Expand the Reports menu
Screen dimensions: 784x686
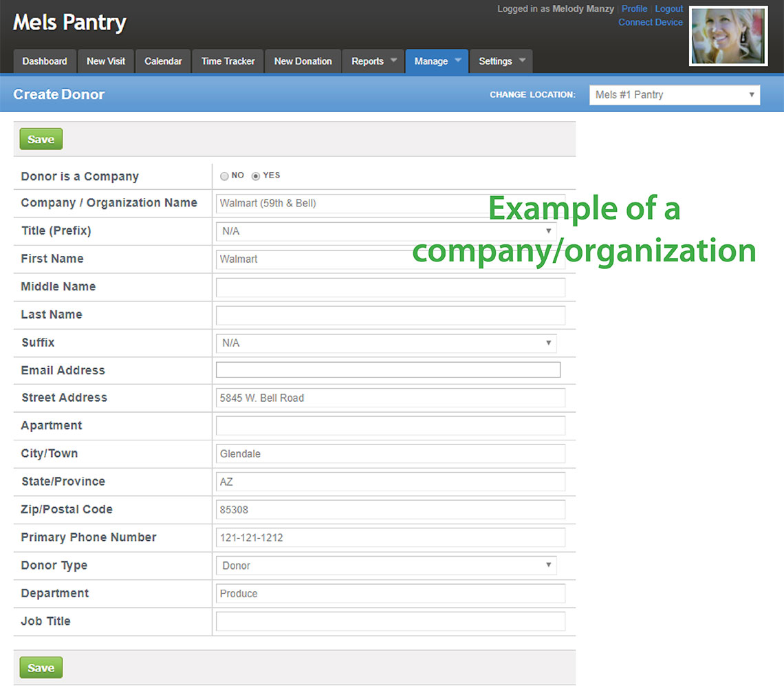pos(373,61)
